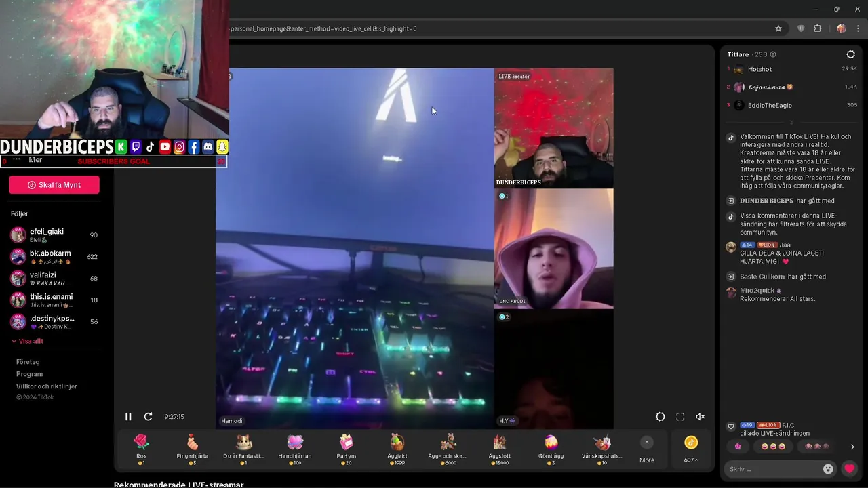Open this.is.enami live channel
The image size is (868, 488).
(54, 300)
